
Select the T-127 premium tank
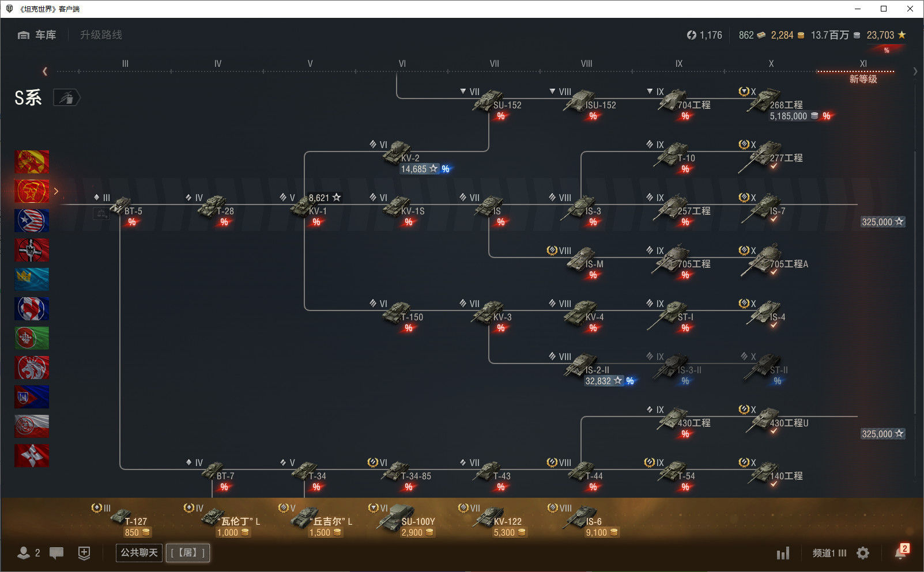coord(121,516)
